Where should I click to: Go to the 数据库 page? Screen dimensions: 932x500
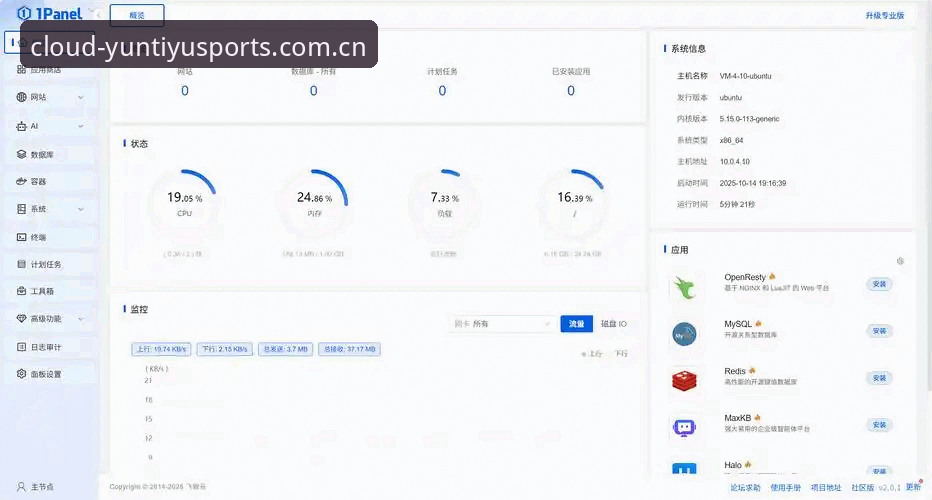50,155
